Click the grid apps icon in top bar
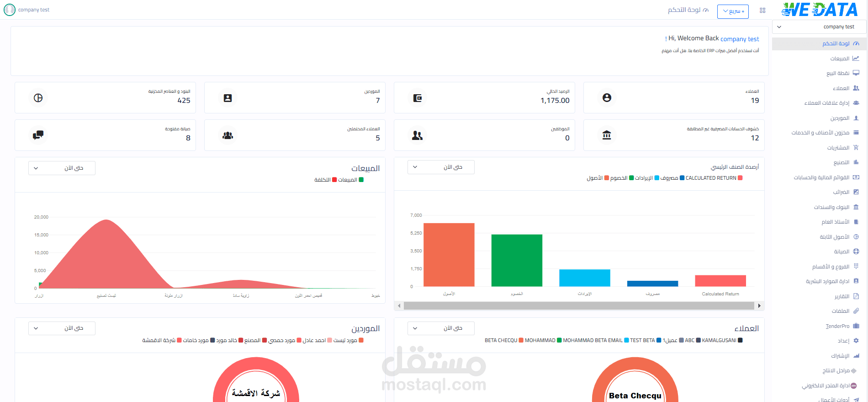Image resolution: width=868 pixels, height=402 pixels. (x=762, y=11)
